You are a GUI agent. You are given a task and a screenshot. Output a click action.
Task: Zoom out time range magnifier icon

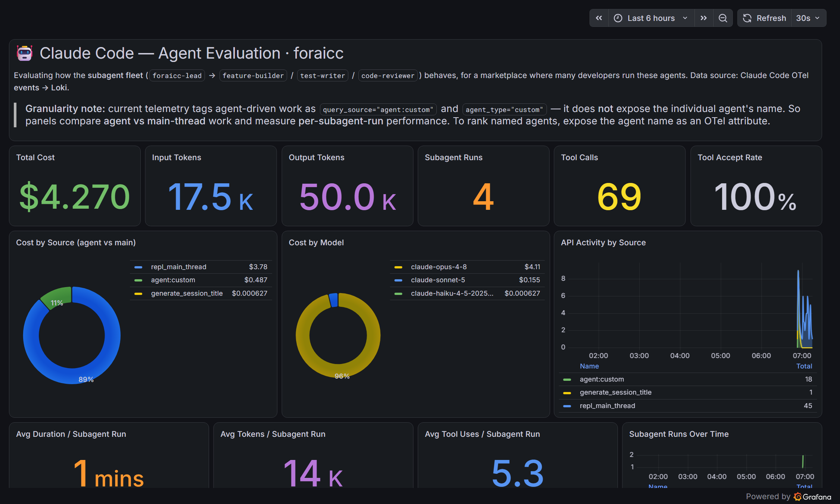pos(723,18)
